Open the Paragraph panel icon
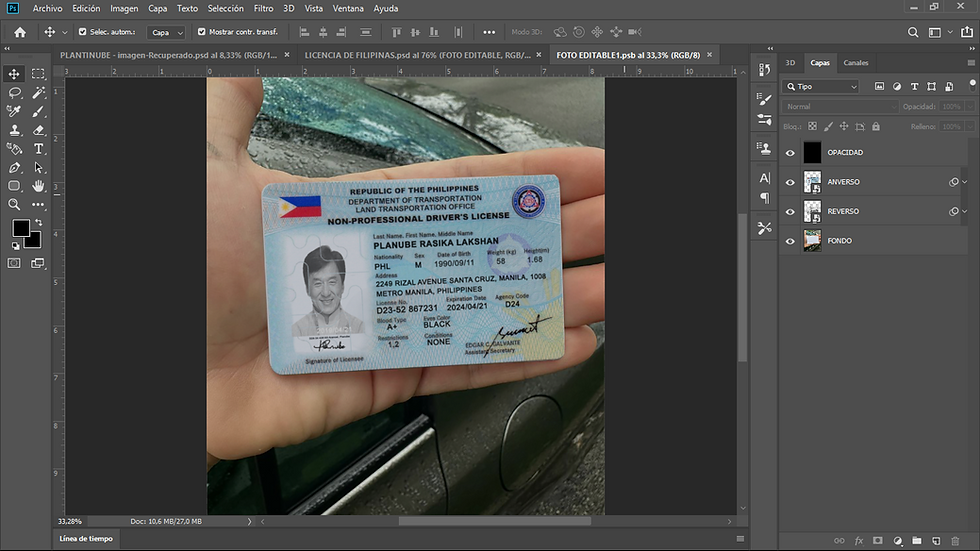Viewport: 980px width, 551px height. tap(764, 198)
